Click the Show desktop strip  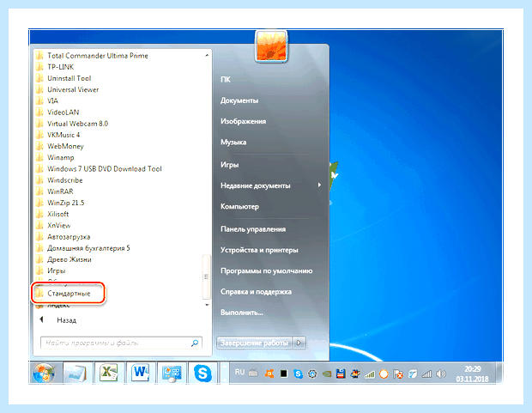pos(499,373)
